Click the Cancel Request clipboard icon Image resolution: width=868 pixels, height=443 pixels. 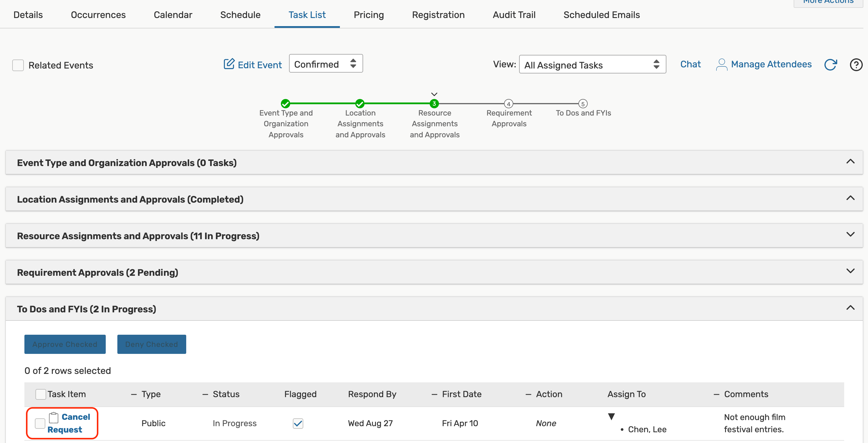pyautogui.click(x=53, y=417)
